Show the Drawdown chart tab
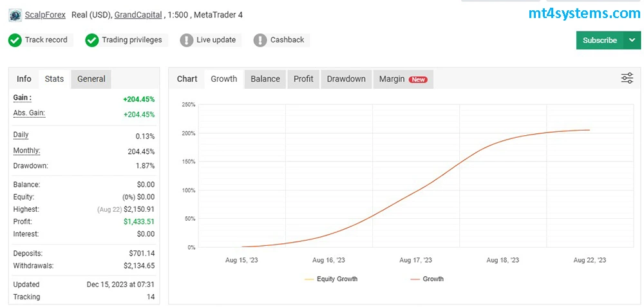Viewport: 644px width, 307px height. pos(346,79)
